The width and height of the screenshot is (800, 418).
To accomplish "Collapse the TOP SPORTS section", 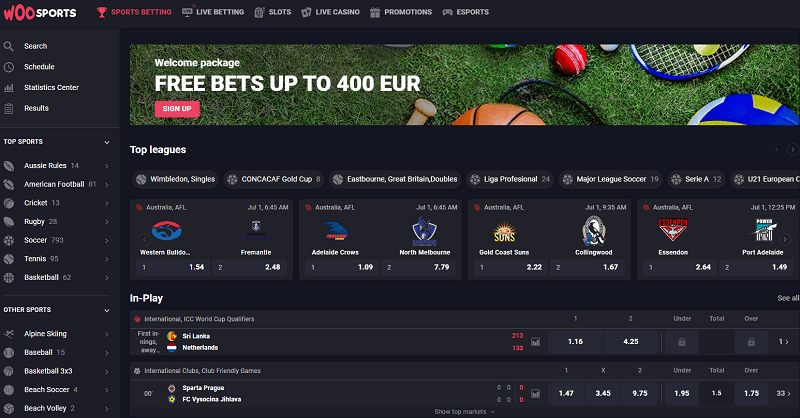I will pos(107,142).
